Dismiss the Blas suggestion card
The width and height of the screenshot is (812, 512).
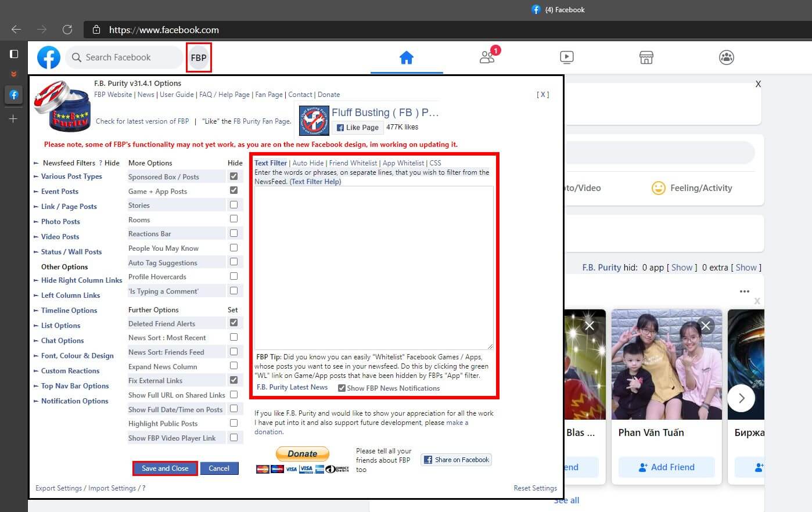coord(590,326)
